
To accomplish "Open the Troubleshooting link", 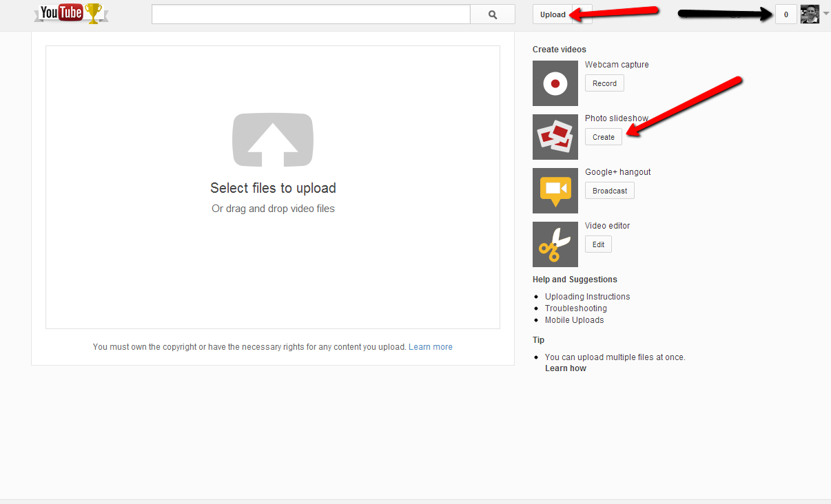I will pyautogui.click(x=576, y=308).
